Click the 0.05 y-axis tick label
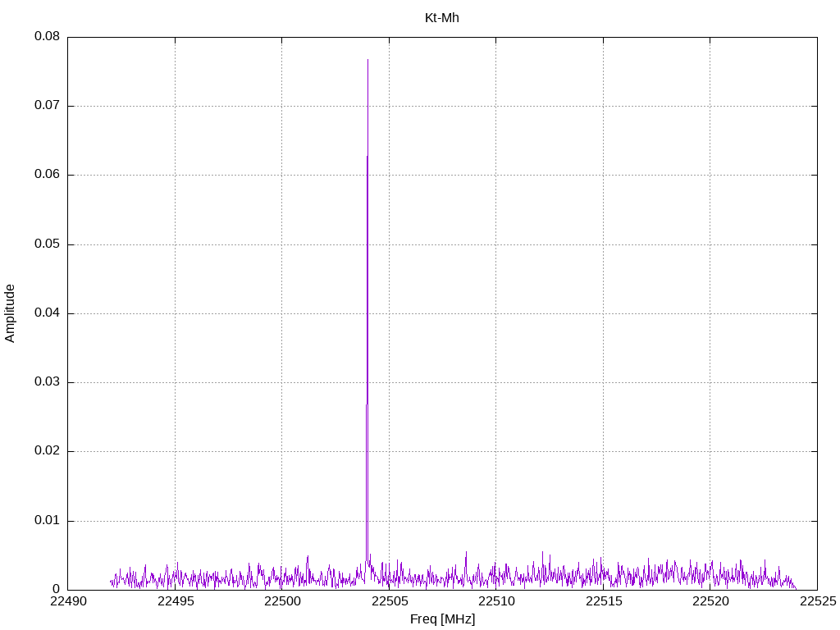This screenshot has width=840, height=630. click(46, 244)
